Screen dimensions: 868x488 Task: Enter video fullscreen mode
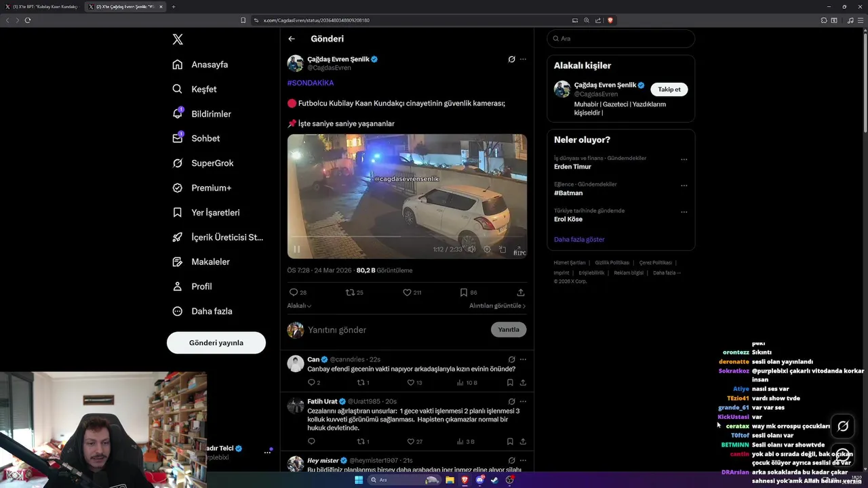point(518,249)
